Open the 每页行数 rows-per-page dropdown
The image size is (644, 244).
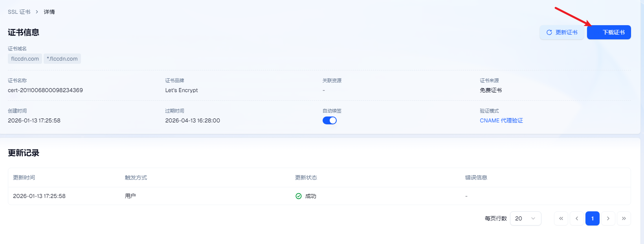point(525,218)
